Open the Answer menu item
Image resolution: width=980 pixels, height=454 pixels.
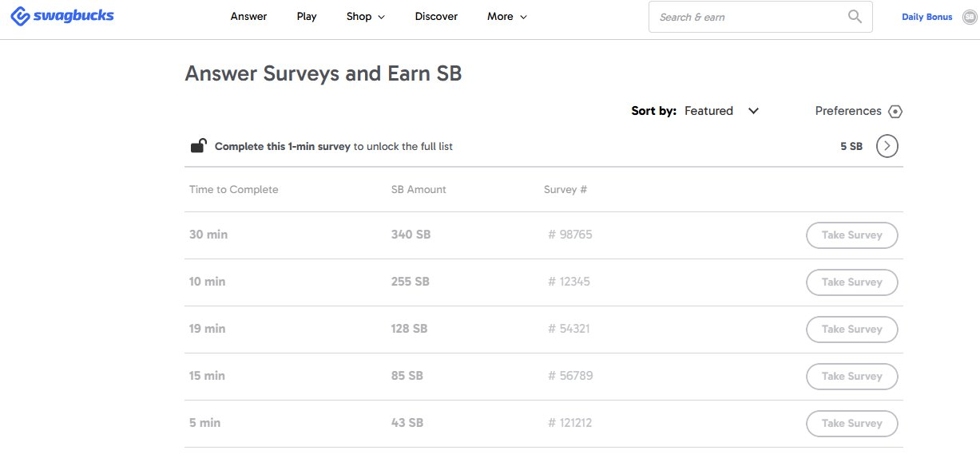click(x=248, y=16)
